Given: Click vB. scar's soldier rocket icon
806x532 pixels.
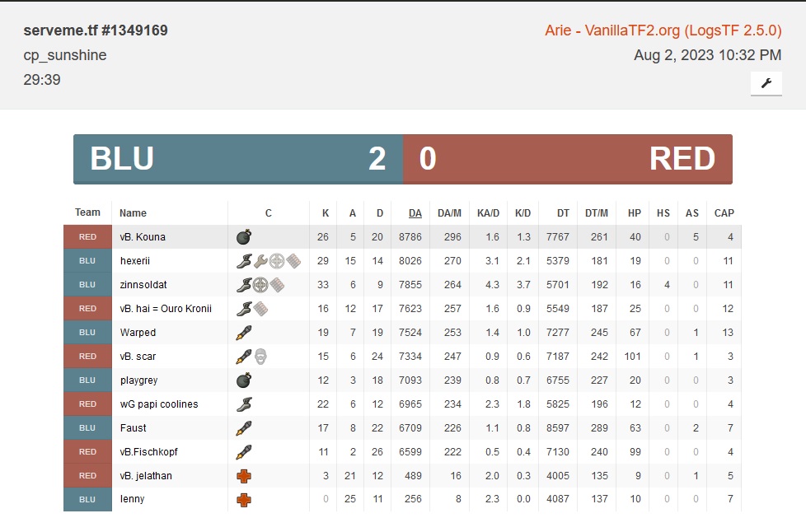Looking at the screenshot, I should coord(244,357).
